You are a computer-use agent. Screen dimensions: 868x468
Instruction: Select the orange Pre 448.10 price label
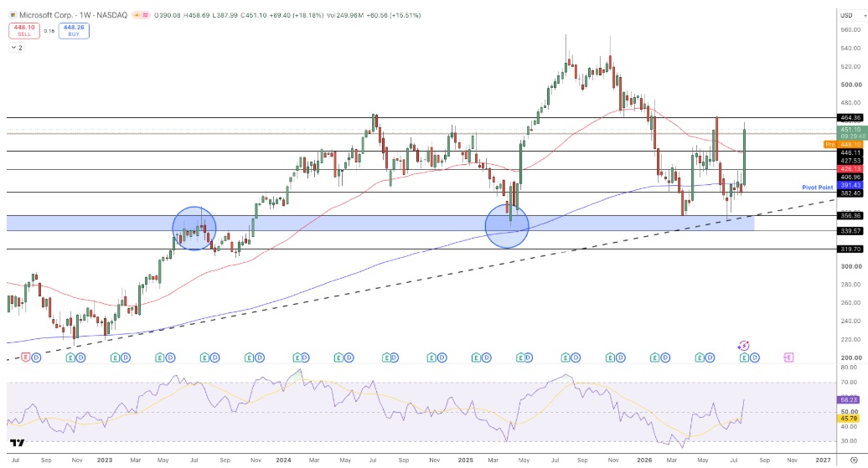(x=843, y=144)
